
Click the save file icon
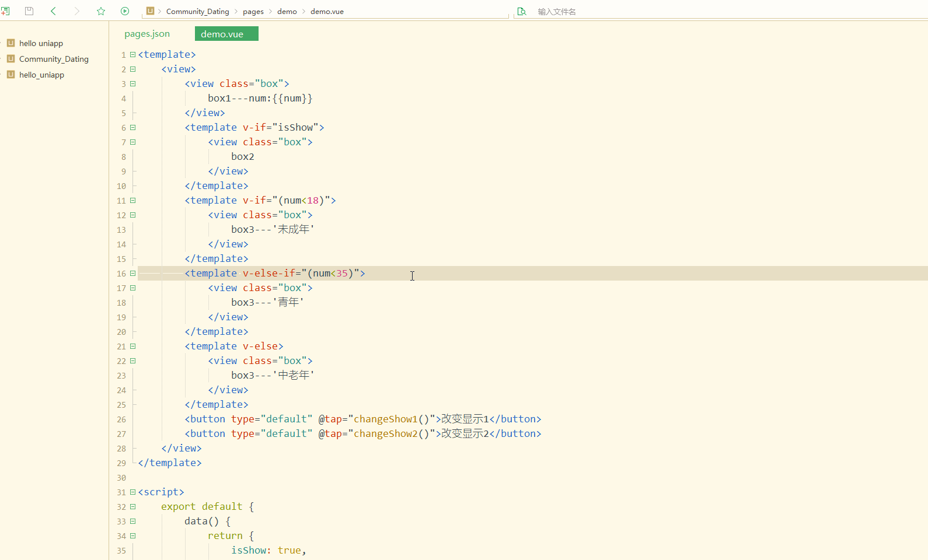(29, 11)
